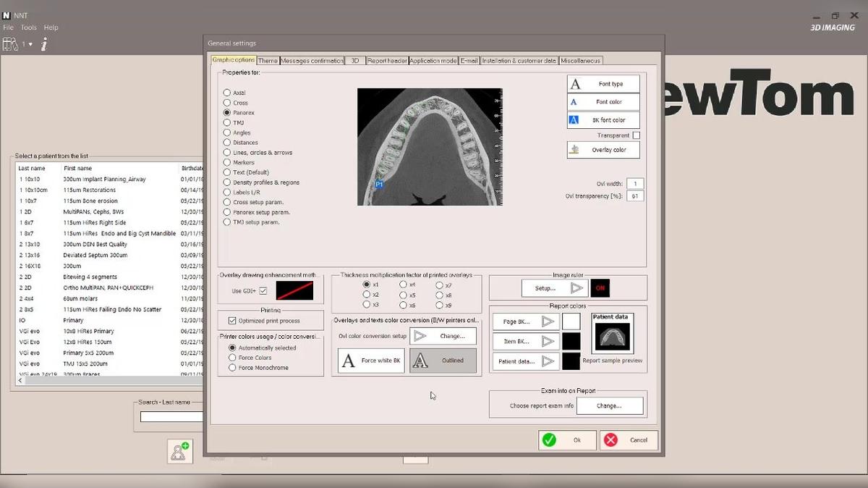Select x2 thickness multiplication factor
This screenshot has width=868, height=488.
367,295
